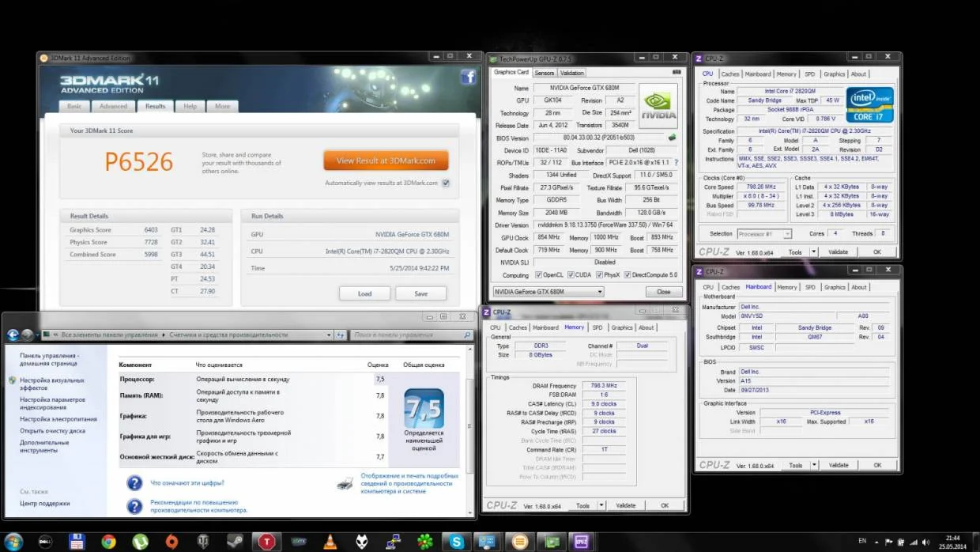
Task: Click the Bus Interface question mark icon
Action: tap(676, 162)
